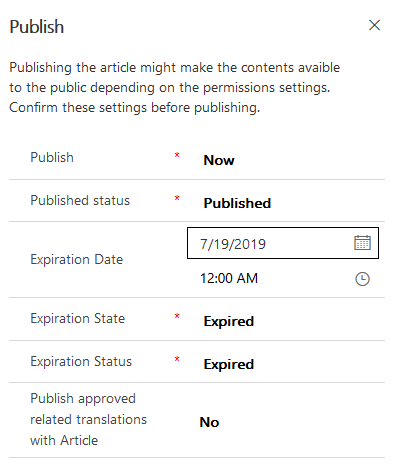Click the 12:00 AM time field
The height and width of the screenshot is (472, 401).
click(x=283, y=278)
